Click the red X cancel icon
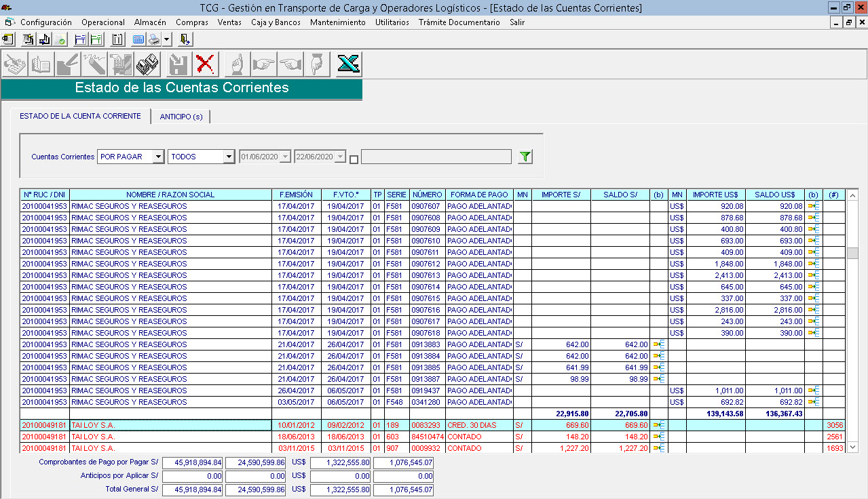 [x=205, y=64]
